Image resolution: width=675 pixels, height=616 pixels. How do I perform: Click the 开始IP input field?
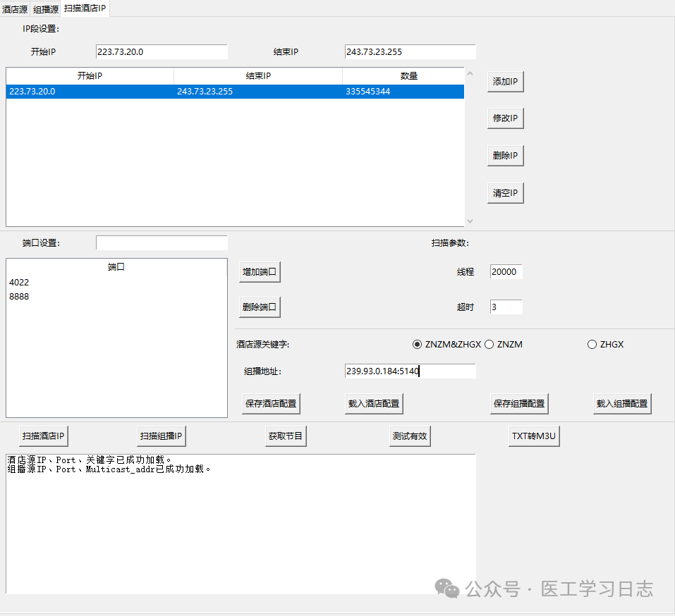(x=162, y=51)
